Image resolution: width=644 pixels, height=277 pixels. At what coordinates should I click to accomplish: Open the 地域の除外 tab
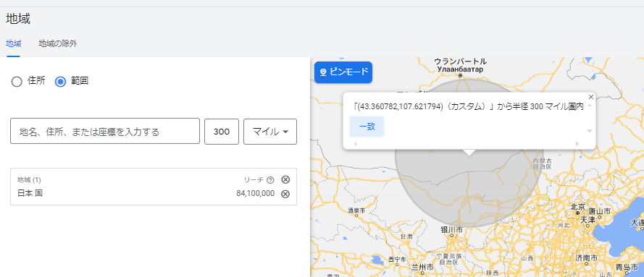tap(57, 43)
